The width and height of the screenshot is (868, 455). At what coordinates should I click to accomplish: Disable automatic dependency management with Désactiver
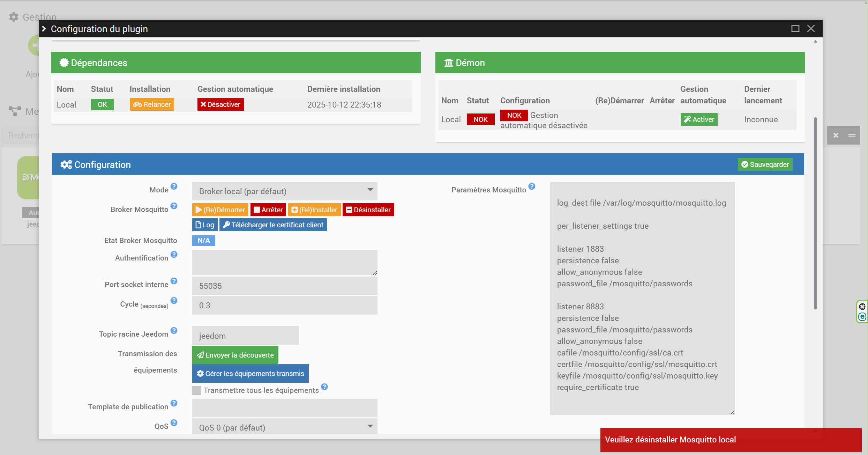click(x=220, y=104)
